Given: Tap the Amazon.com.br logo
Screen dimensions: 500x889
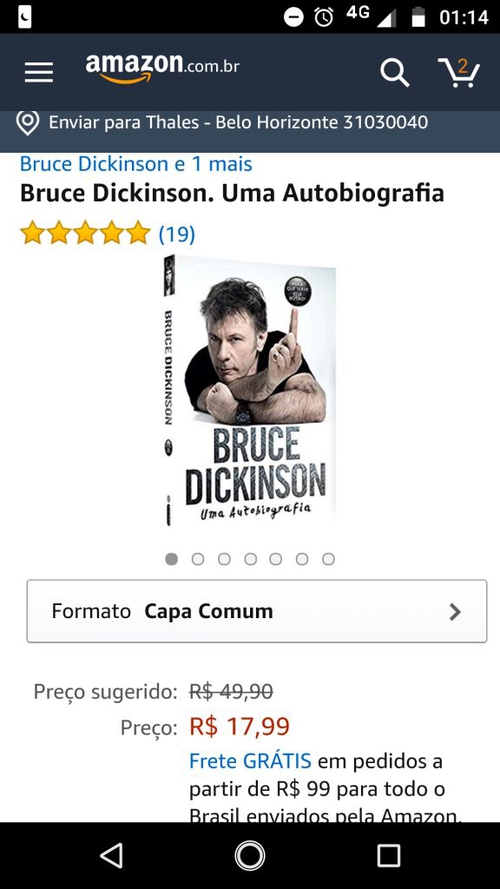Looking at the screenshot, I should click(x=162, y=69).
